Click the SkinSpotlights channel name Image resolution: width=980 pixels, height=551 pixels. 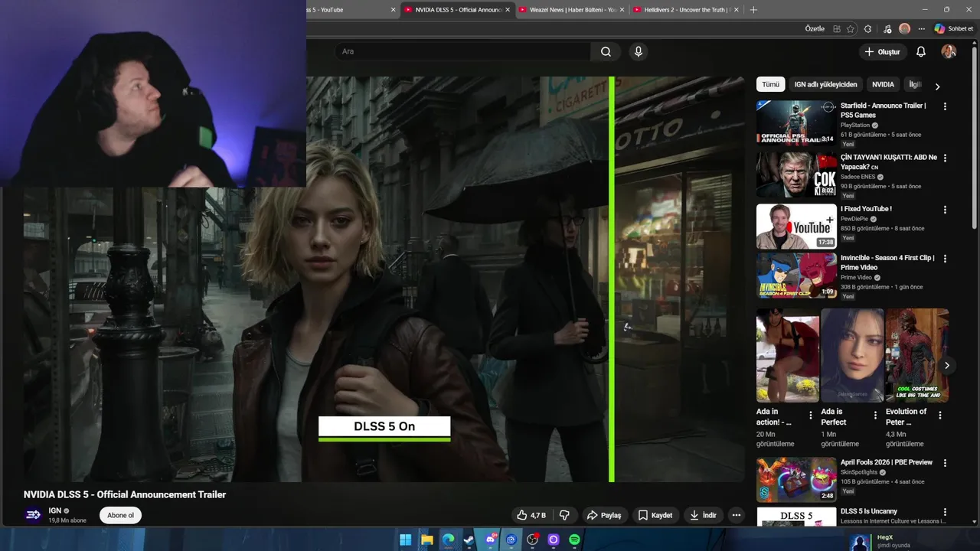click(x=859, y=472)
